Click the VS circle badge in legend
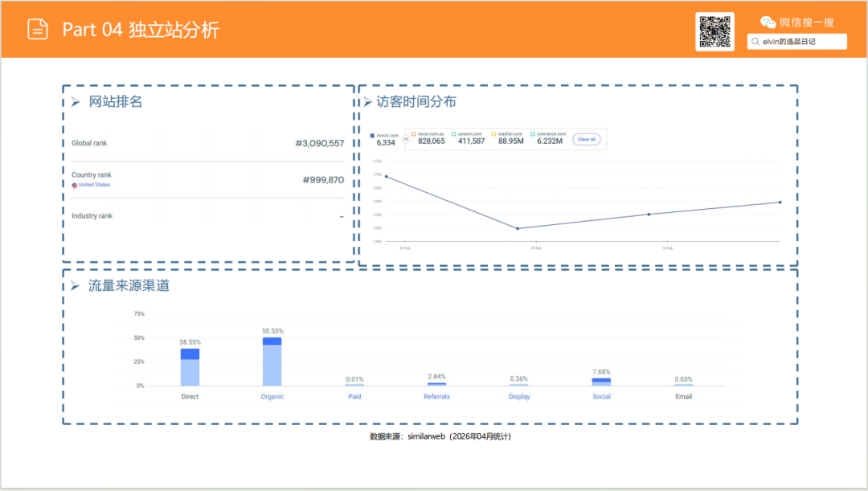The width and height of the screenshot is (868, 491). 406,139
